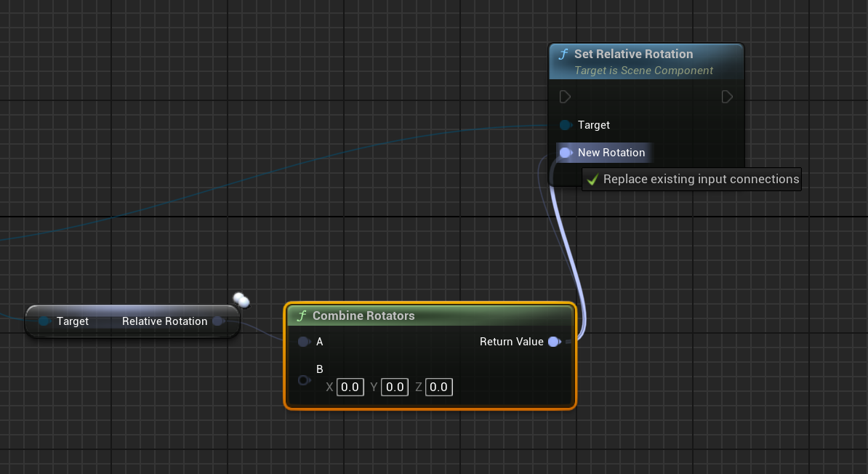This screenshot has width=868, height=474.
Task: Select the Combine Rotators node header
Action: pyautogui.click(x=363, y=316)
